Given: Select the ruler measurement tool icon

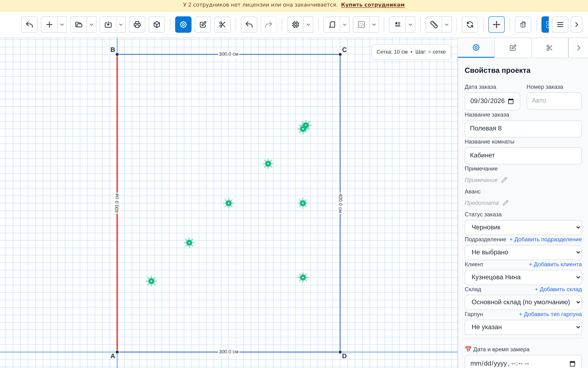Looking at the screenshot, I should [x=434, y=25].
